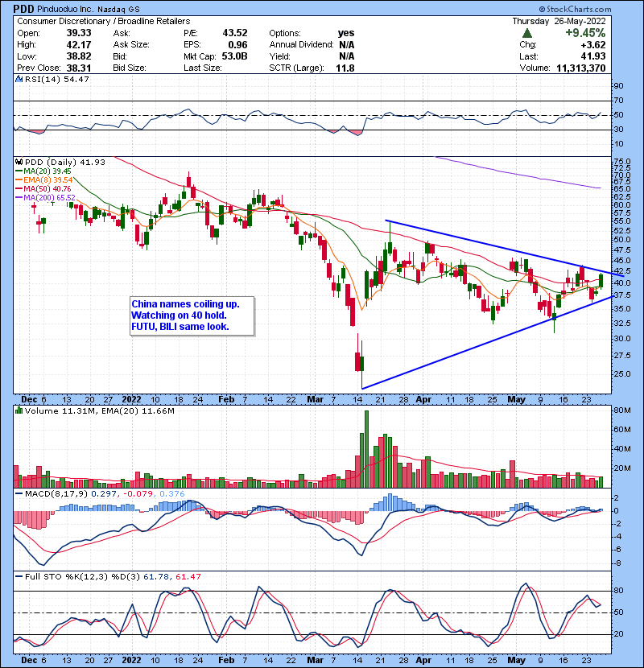Click the High value 42.17
The height and width of the screenshot is (668, 644).
pyautogui.click(x=79, y=44)
